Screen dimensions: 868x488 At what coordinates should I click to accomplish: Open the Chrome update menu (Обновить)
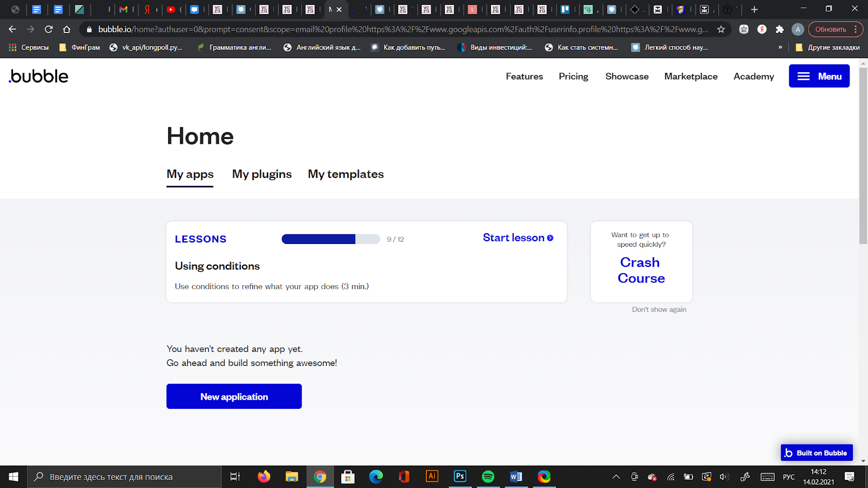(835, 29)
